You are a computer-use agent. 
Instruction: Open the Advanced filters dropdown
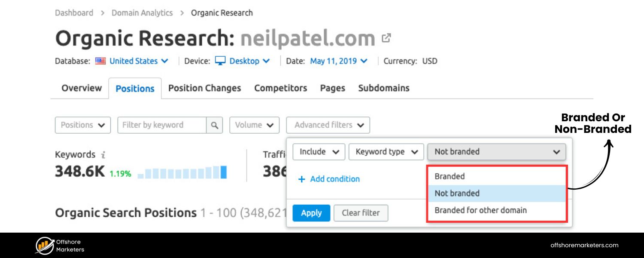coord(328,125)
